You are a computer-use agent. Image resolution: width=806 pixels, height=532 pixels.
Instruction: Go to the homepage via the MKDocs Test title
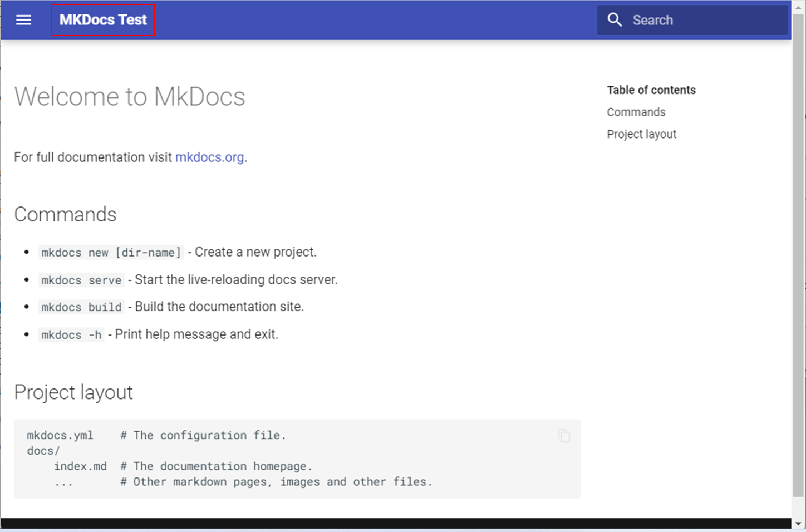point(102,19)
